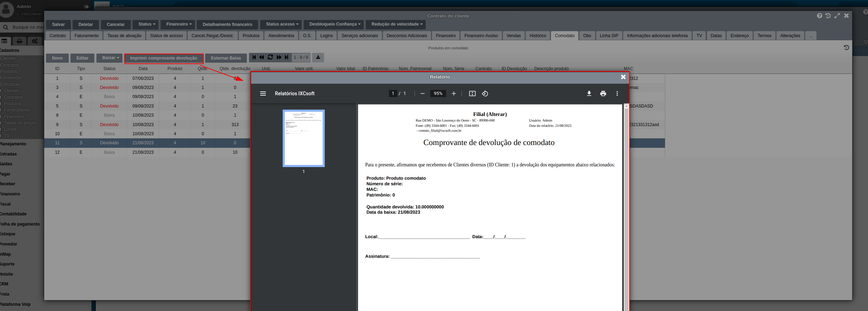Click the Deletar button
Viewport: 868px width, 311px height.
pyautogui.click(x=86, y=25)
